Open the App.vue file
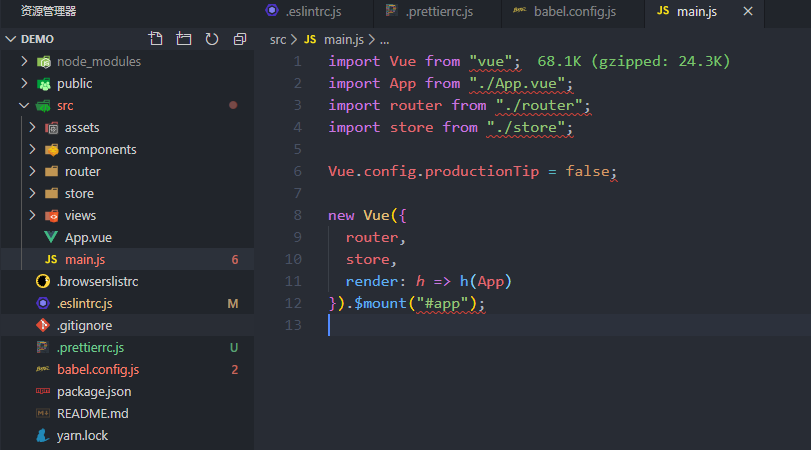811x450 pixels. click(87, 237)
